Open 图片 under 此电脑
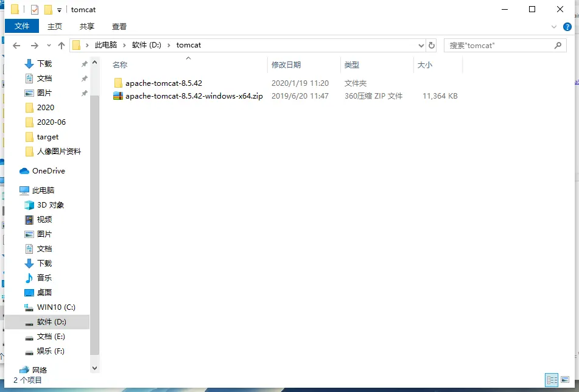This screenshot has width=579, height=392. coord(44,234)
